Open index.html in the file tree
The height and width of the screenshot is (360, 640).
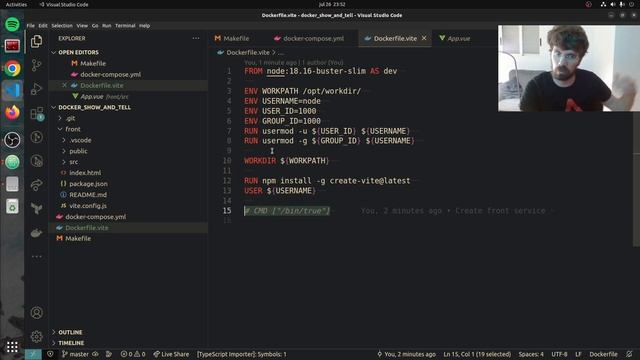click(x=128, y=173)
